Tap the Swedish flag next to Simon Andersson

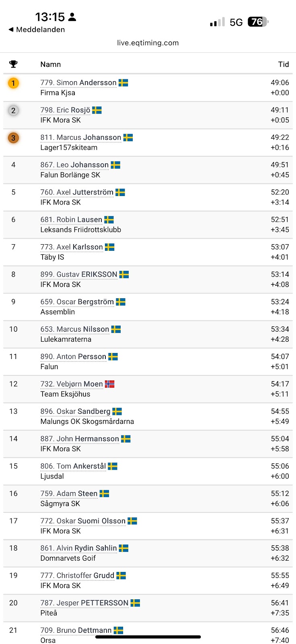(123, 83)
